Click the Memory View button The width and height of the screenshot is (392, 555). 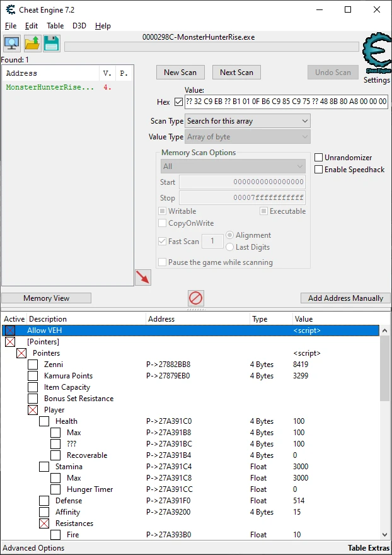pyautogui.click(x=47, y=298)
